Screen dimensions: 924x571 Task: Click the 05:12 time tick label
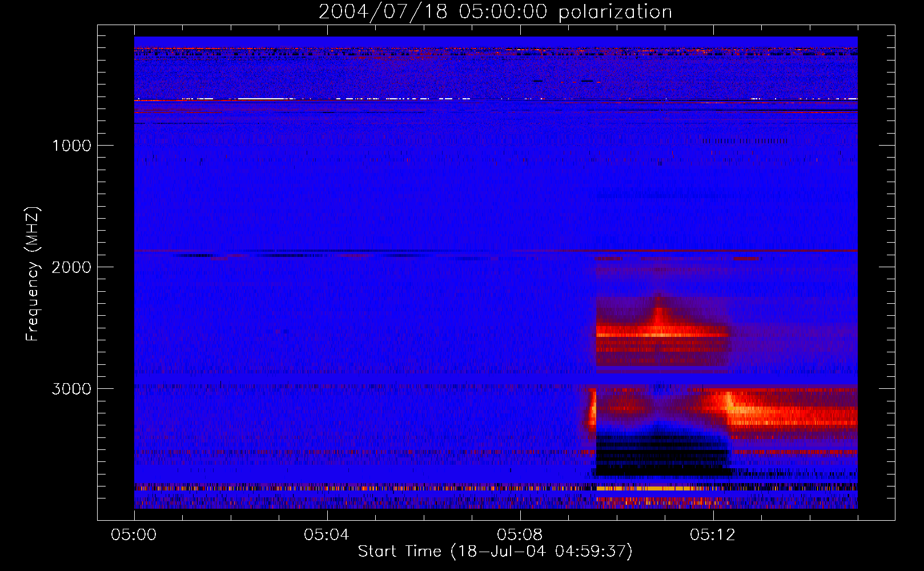pyautogui.click(x=713, y=535)
